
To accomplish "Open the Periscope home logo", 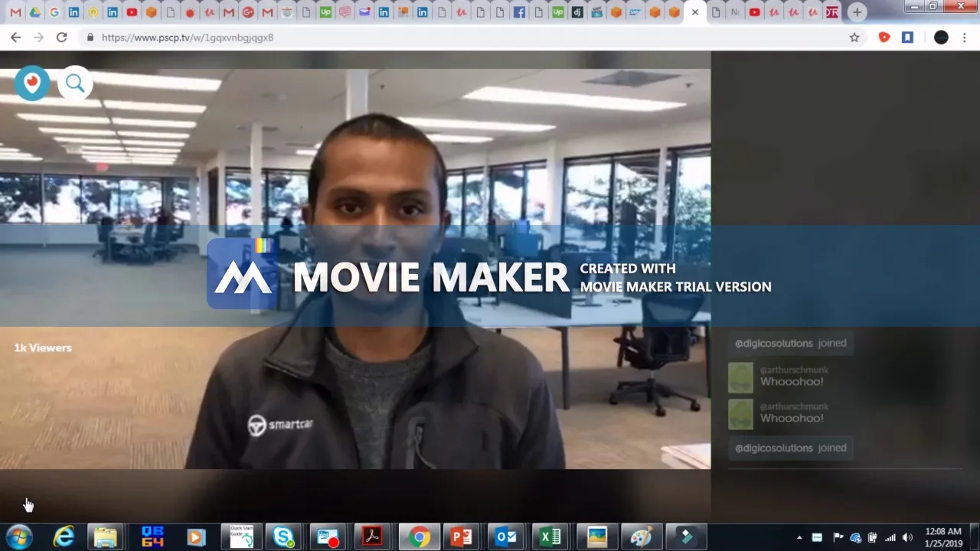I will (x=32, y=83).
